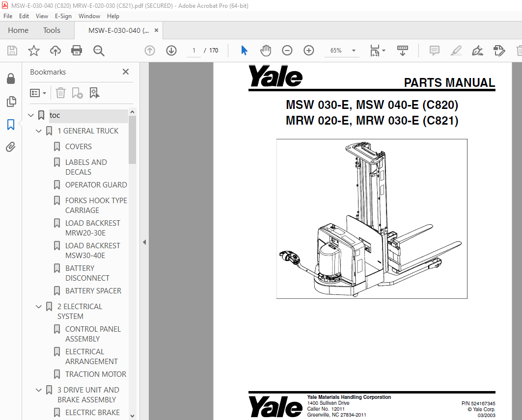Add file to starred with star icon
Screen dimensions: 522x420
coord(33,51)
